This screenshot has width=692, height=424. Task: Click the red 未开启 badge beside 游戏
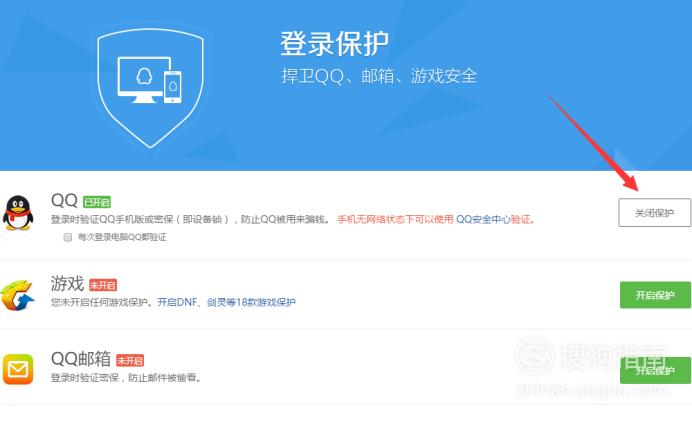(103, 285)
